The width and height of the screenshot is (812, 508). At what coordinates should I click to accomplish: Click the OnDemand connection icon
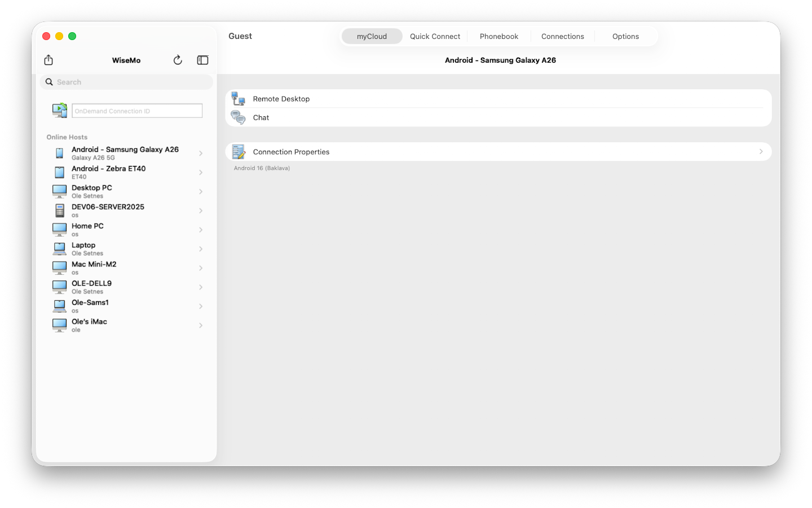(x=60, y=110)
